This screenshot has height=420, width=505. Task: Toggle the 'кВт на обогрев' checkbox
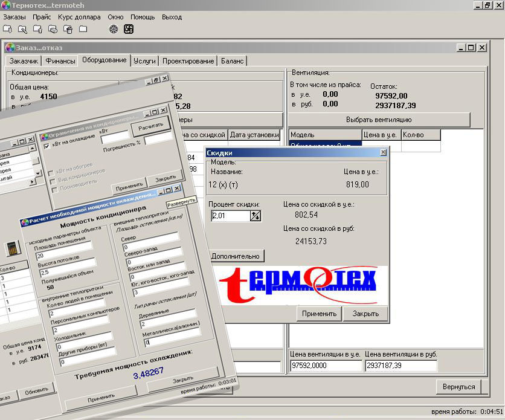tap(51, 173)
